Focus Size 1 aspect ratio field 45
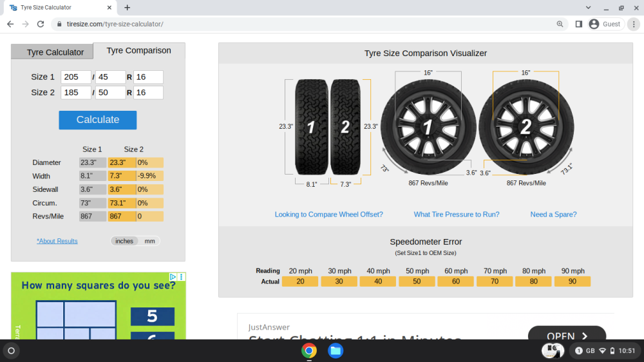644x362 pixels. [x=110, y=77]
